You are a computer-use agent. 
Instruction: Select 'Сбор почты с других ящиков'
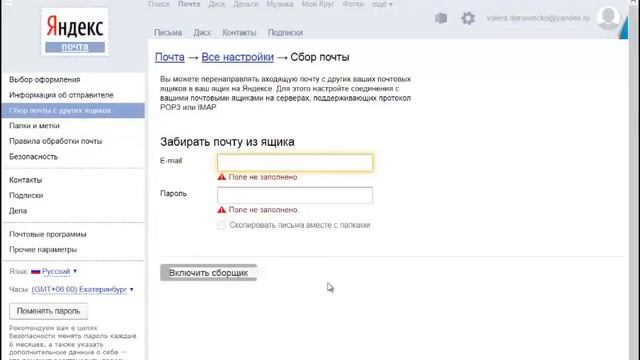[73, 111]
